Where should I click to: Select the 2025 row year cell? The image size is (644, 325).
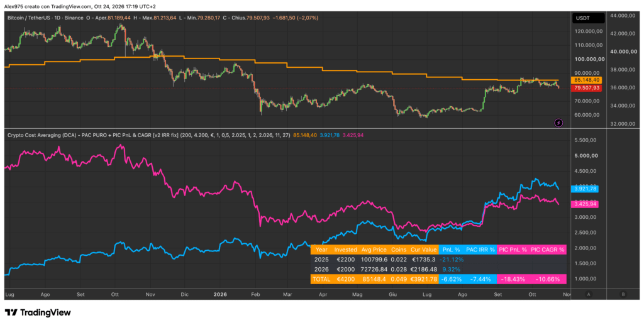click(x=321, y=260)
